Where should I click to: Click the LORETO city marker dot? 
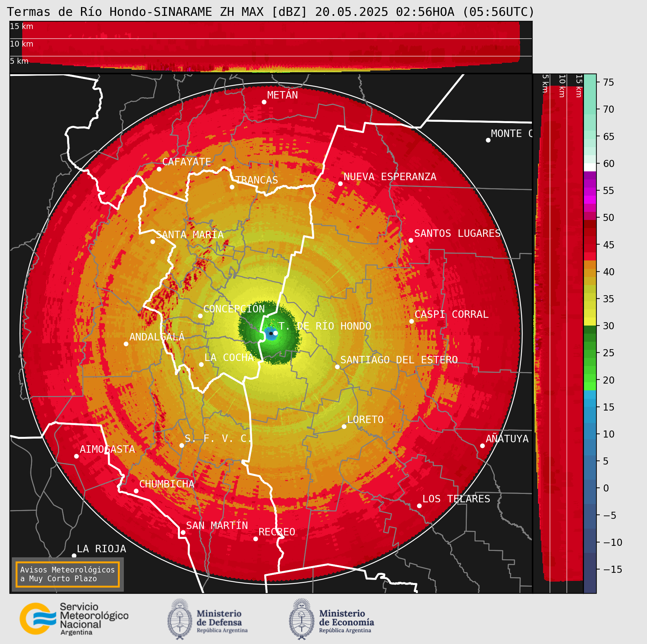click(x=344, y=426)
